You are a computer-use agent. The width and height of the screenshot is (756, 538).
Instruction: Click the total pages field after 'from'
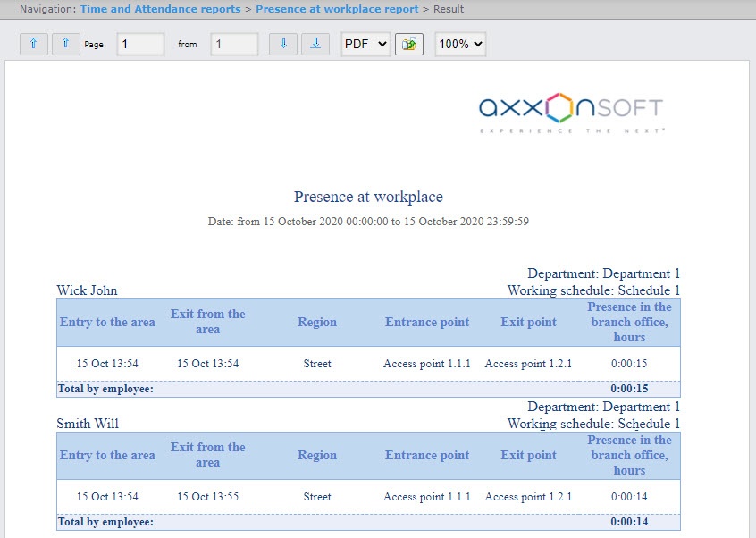pos(234,44)
